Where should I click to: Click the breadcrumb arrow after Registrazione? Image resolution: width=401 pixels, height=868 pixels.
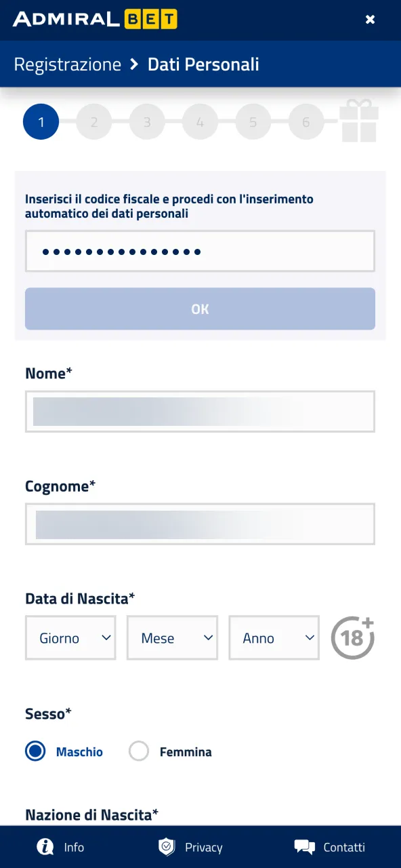[134, 64]
